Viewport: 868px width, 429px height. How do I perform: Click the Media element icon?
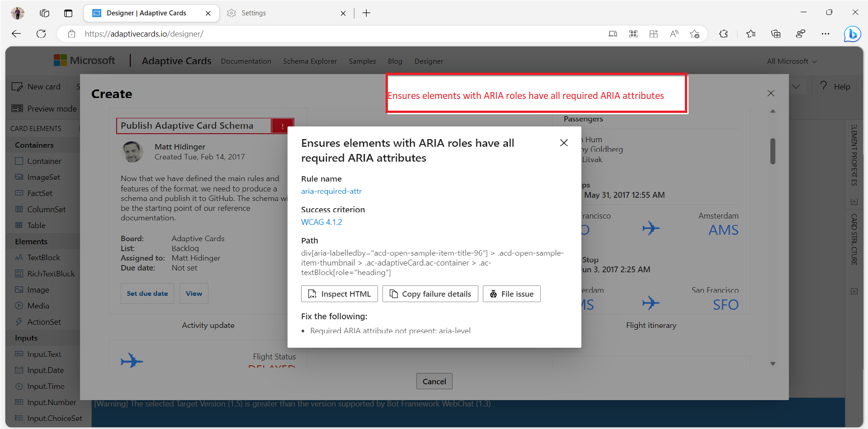click(x=19, y=306)
